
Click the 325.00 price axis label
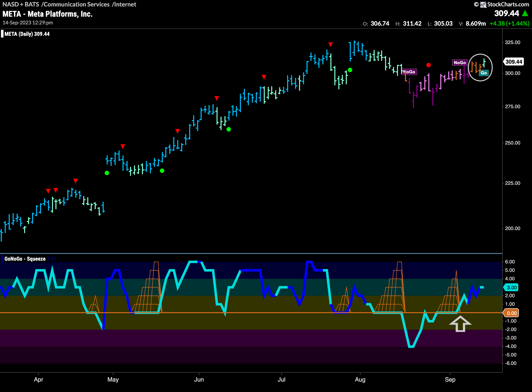click(513, 42)
